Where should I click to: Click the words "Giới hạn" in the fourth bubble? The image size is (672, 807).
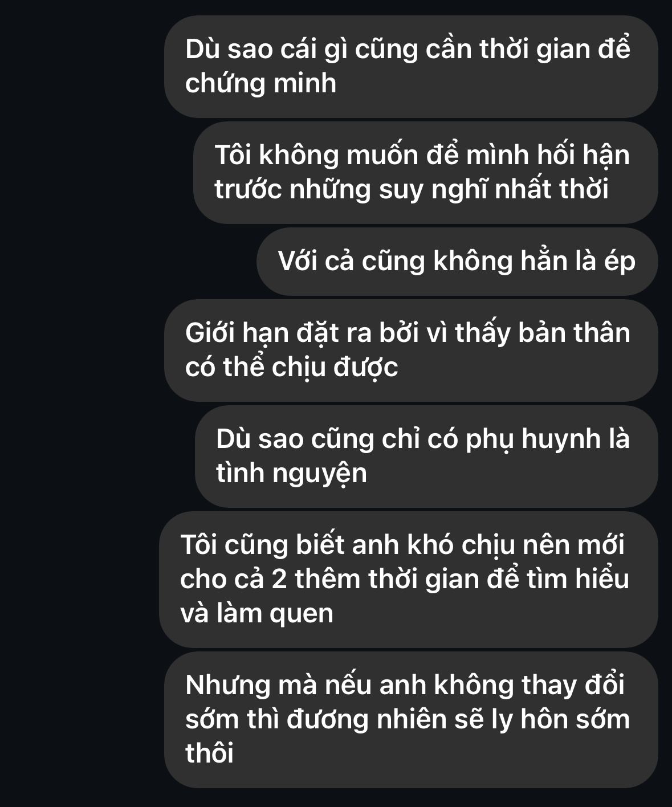click(240, 333)
